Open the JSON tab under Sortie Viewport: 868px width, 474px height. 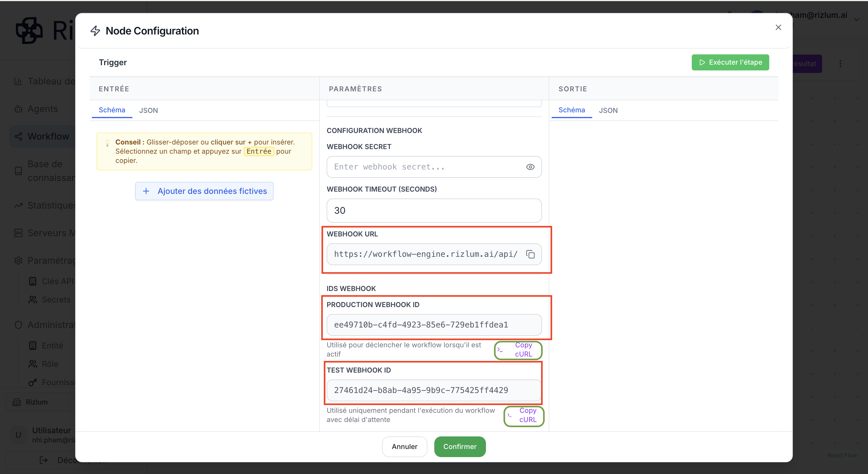[x=608, y=110]
